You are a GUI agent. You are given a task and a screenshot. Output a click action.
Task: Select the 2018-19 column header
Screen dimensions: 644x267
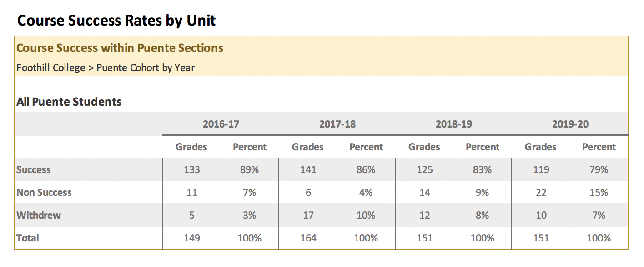click(453, 124)
